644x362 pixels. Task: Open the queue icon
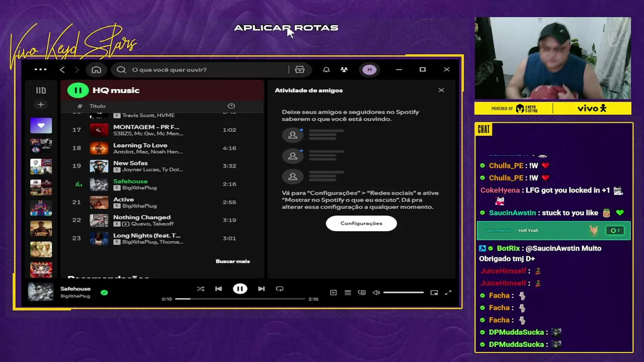348,293
